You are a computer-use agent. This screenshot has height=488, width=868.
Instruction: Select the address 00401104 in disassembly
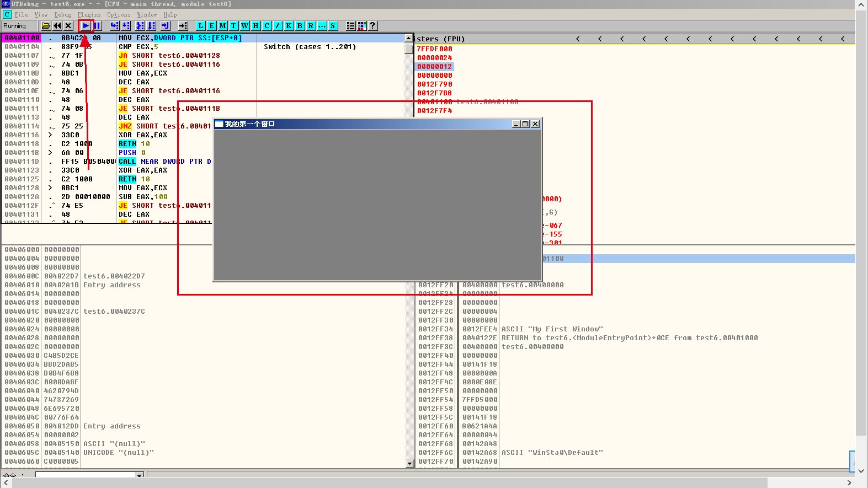22,47
